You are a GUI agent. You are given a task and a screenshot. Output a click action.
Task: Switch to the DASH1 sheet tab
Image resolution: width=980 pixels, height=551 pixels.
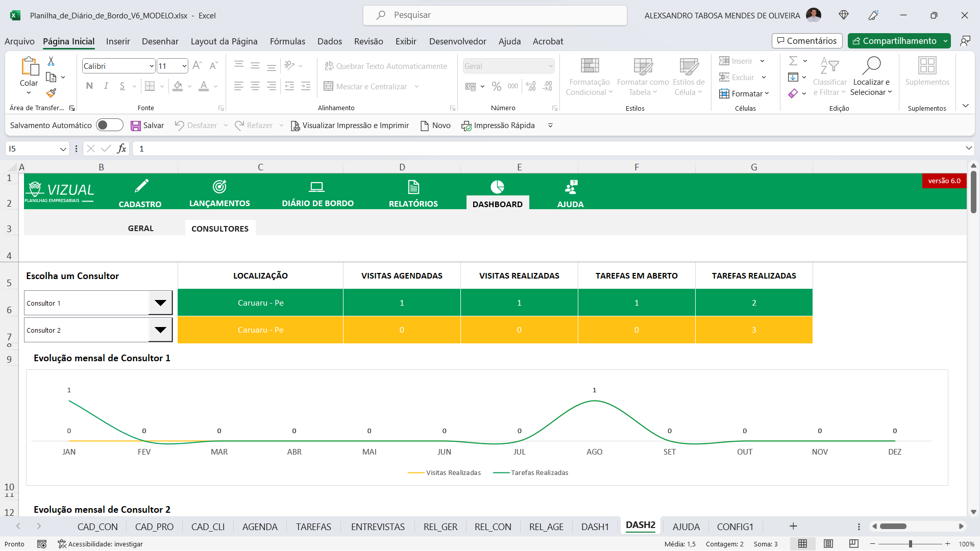(595, 527)
